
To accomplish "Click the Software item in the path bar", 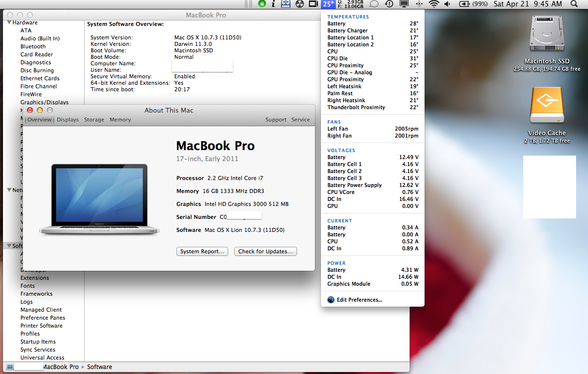I will tap(99, 367).
